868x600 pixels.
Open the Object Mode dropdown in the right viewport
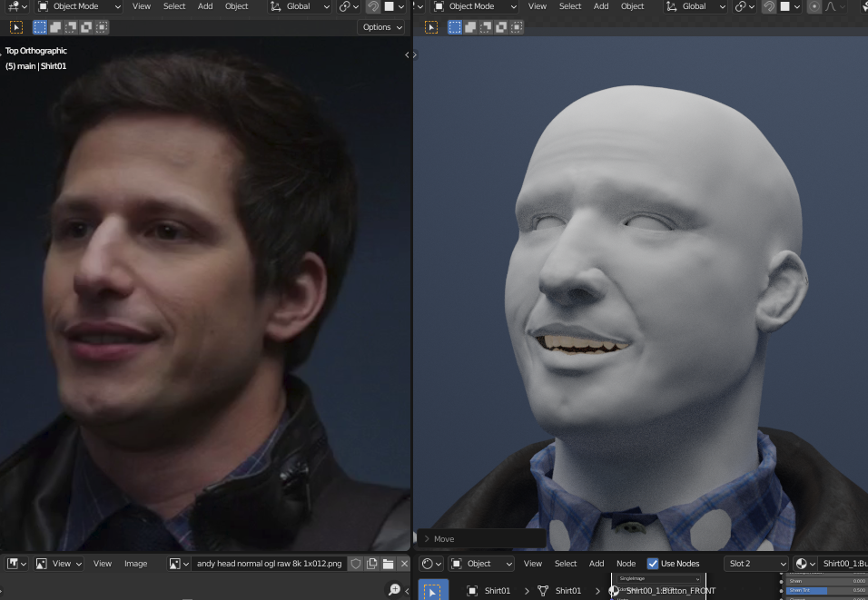click(x=475, y=6)
